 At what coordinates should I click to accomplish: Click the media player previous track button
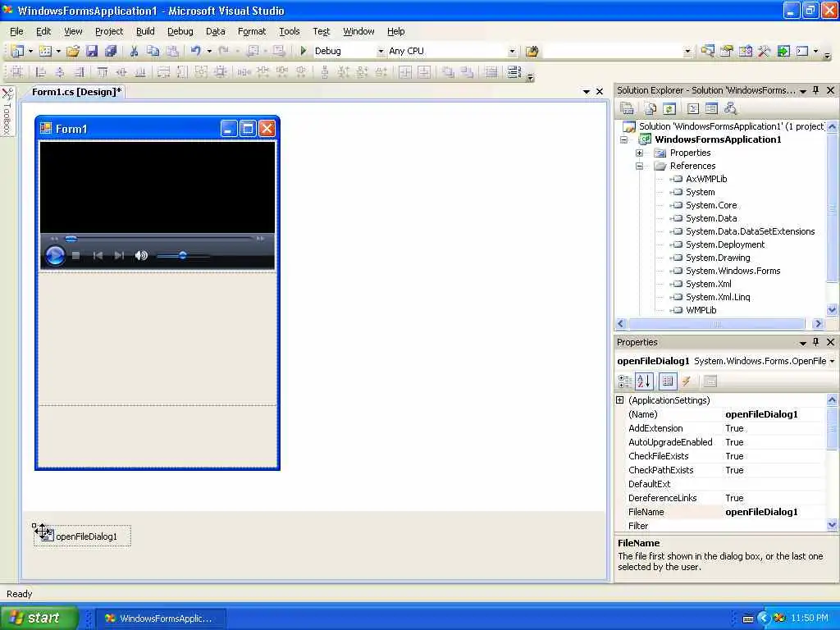98,256
